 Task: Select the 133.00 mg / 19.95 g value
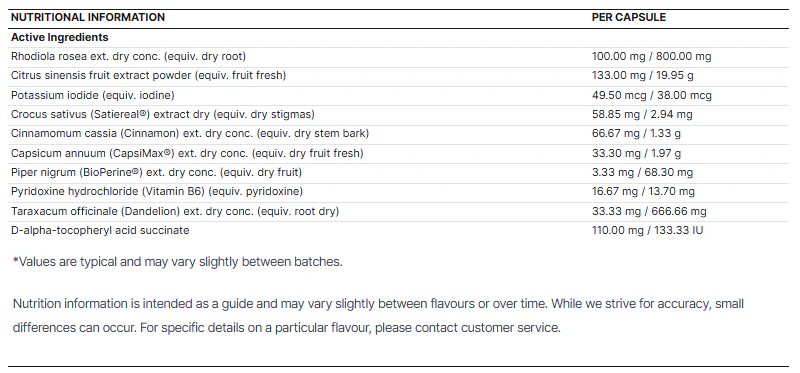tap(642, 76)
